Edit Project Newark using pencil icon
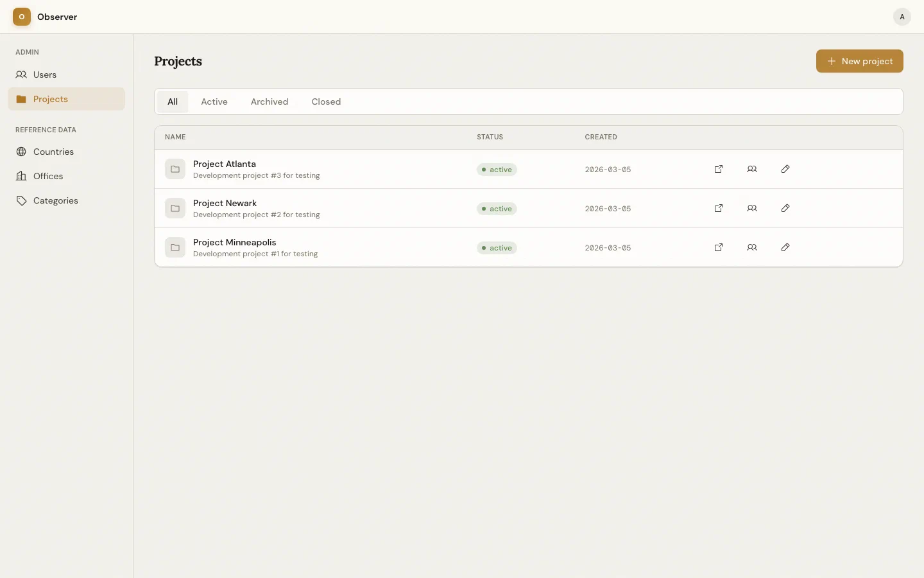924x578 pixels. (x=785, y=208)
